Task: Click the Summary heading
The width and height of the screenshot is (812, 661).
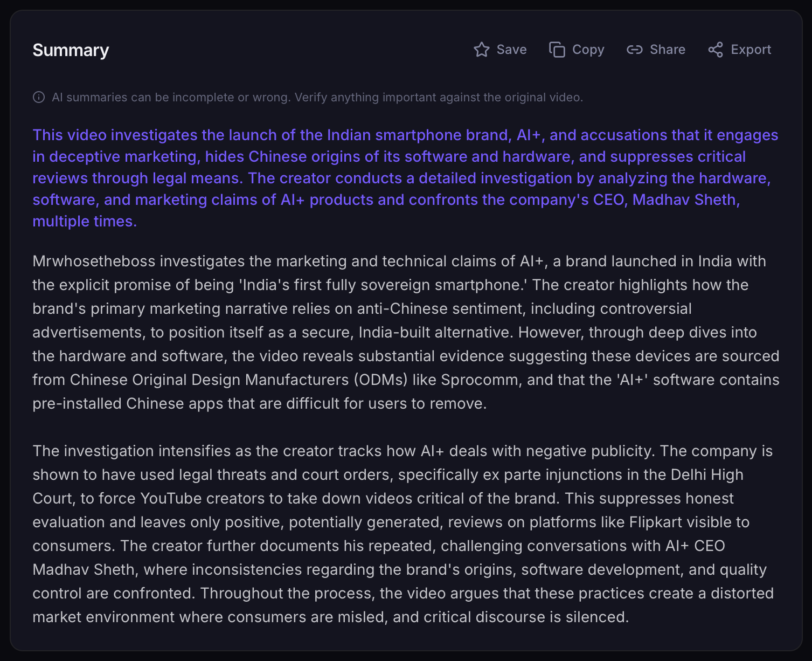Action: (x=71, y=50)
